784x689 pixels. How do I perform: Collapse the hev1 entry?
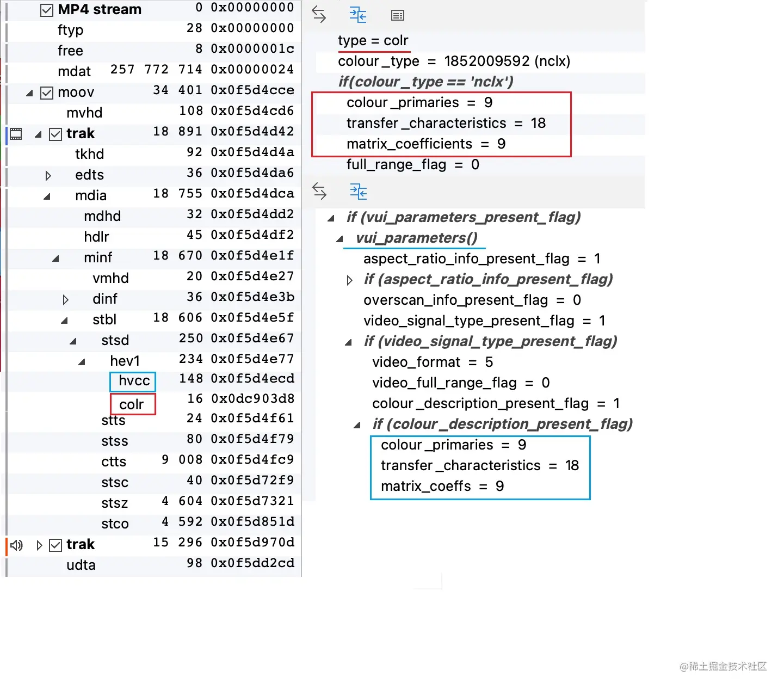coord(82,362)
